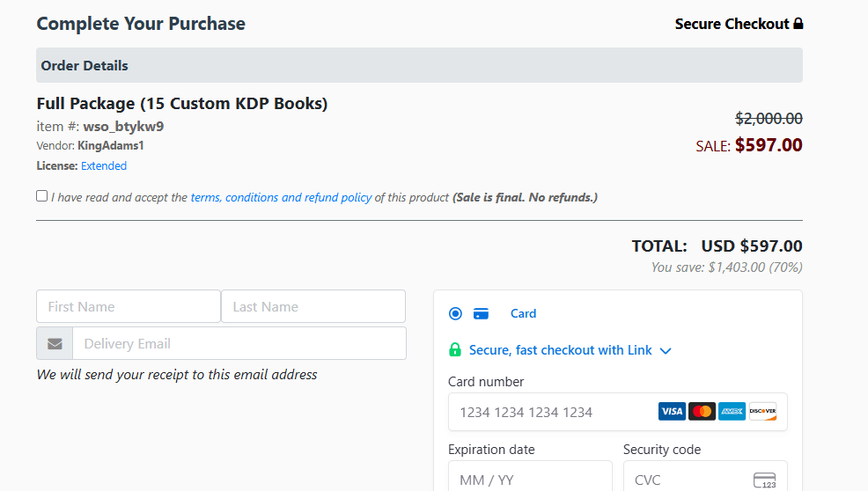Click the Visa card logo
The image size is (868, 491).
coord(672,411)
